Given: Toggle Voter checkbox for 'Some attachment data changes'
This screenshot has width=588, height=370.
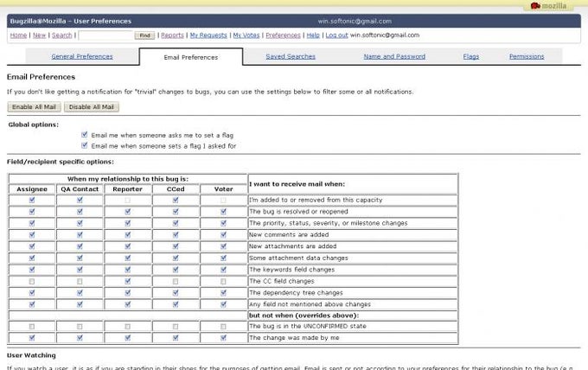Looking at the screenshot, I should coord(223,258).
